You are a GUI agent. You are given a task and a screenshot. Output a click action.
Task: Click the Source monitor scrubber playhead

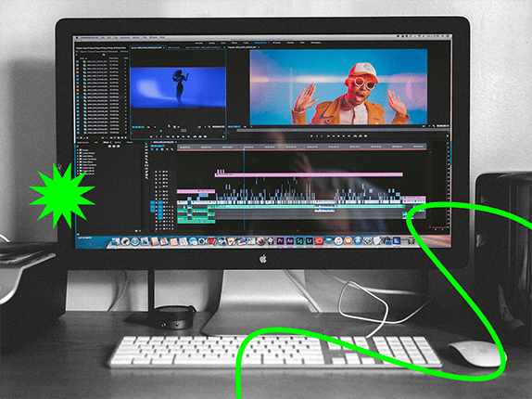[x=161, y=131]
